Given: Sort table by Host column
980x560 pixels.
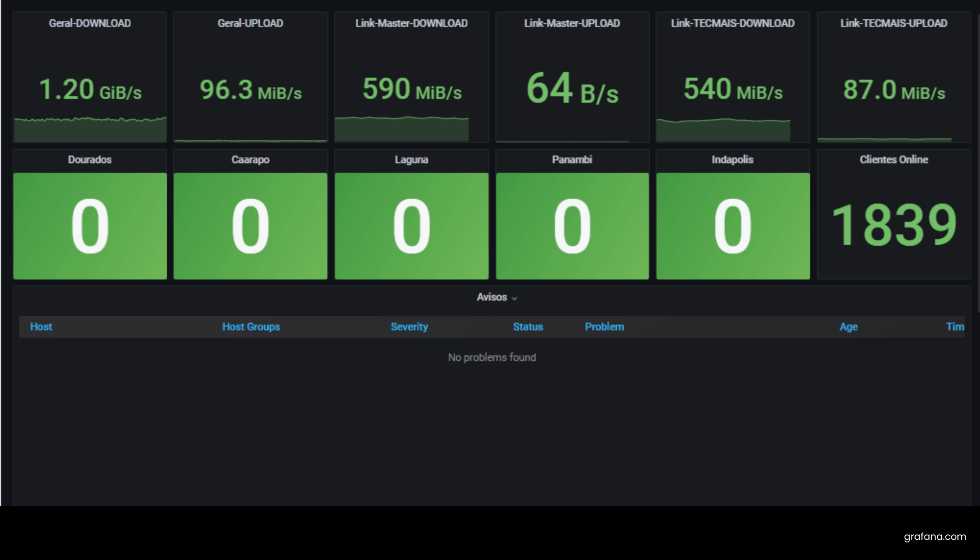Looking at the screenshot, I should (x=41, y=327).
